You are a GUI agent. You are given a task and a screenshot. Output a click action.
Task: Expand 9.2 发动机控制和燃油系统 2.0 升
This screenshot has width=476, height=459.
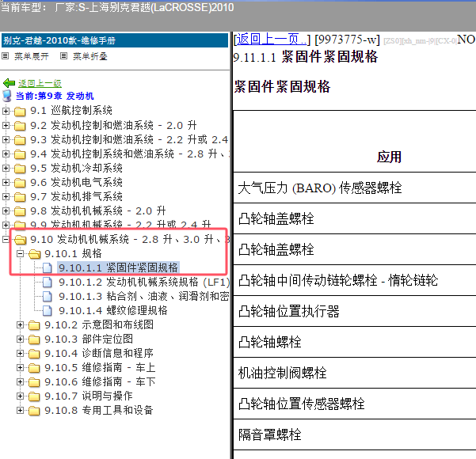click(6, 125)
